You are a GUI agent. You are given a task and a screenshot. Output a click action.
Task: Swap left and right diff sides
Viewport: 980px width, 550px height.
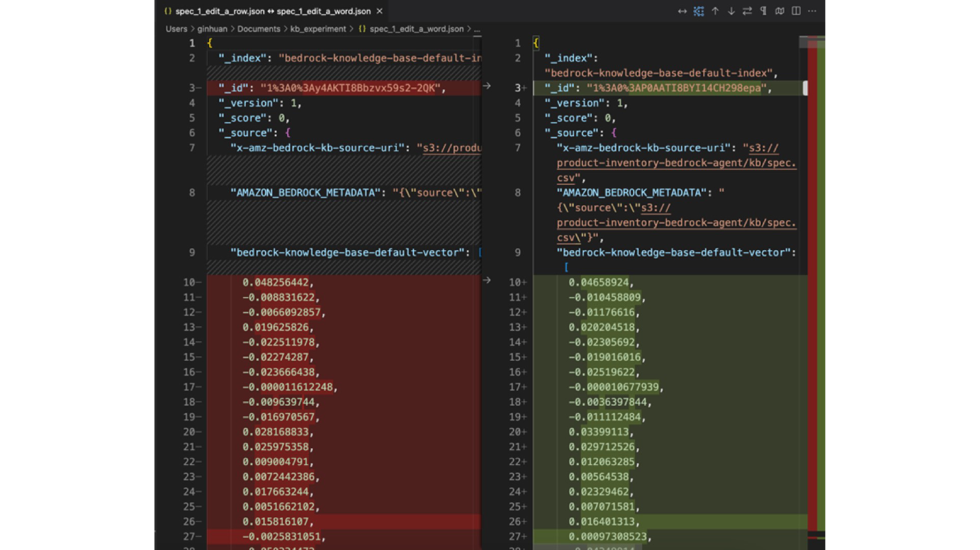coord(747,11)
